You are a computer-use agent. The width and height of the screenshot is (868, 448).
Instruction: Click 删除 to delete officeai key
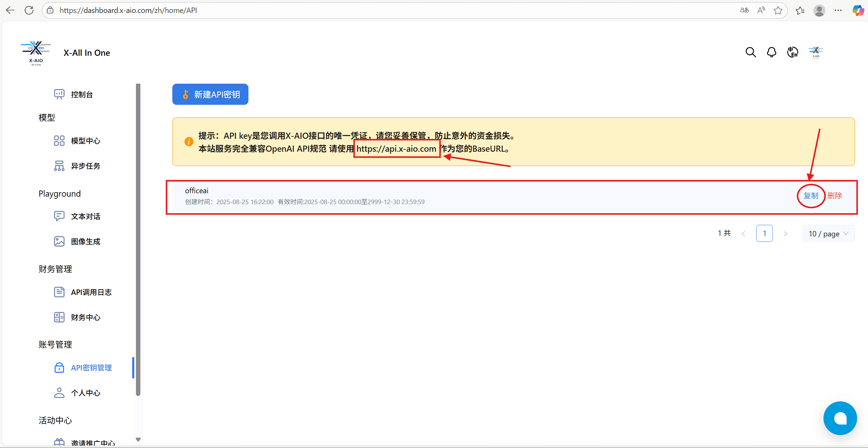pyautogui.click(x=834, y=196)
